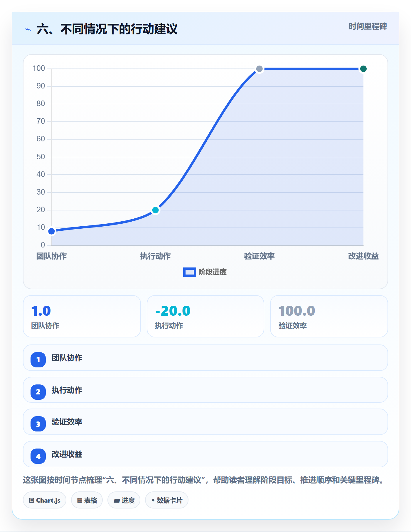Image resolution: width=411 pixels, height=532 pixels.
Task: Click the 时间里程碑 label in the header
Action: [x=368, y=26]
